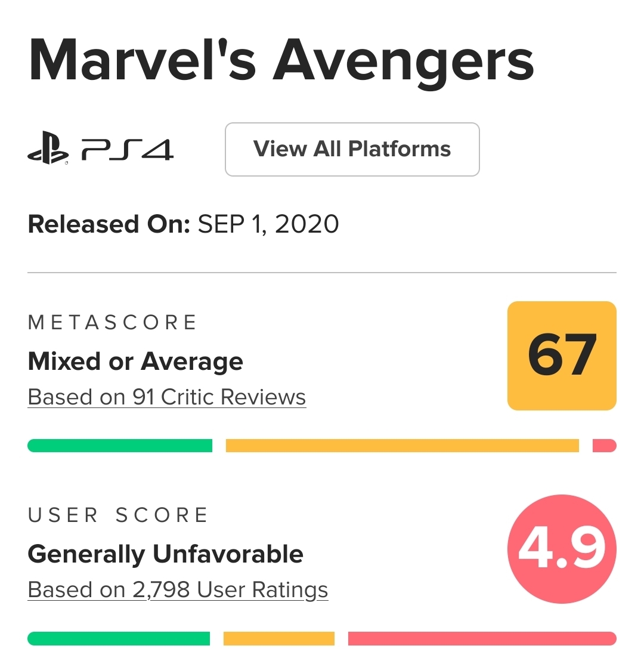Click the USER SCORE section label
Viewport: 644px width, 658px height.
[118, 515]
